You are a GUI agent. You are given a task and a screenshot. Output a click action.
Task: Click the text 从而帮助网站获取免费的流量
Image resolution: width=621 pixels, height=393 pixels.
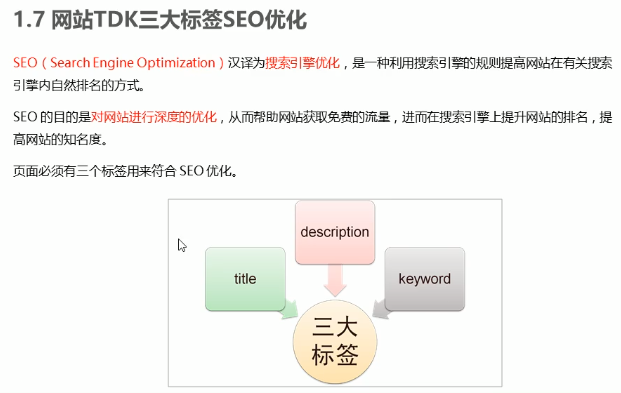309,117
